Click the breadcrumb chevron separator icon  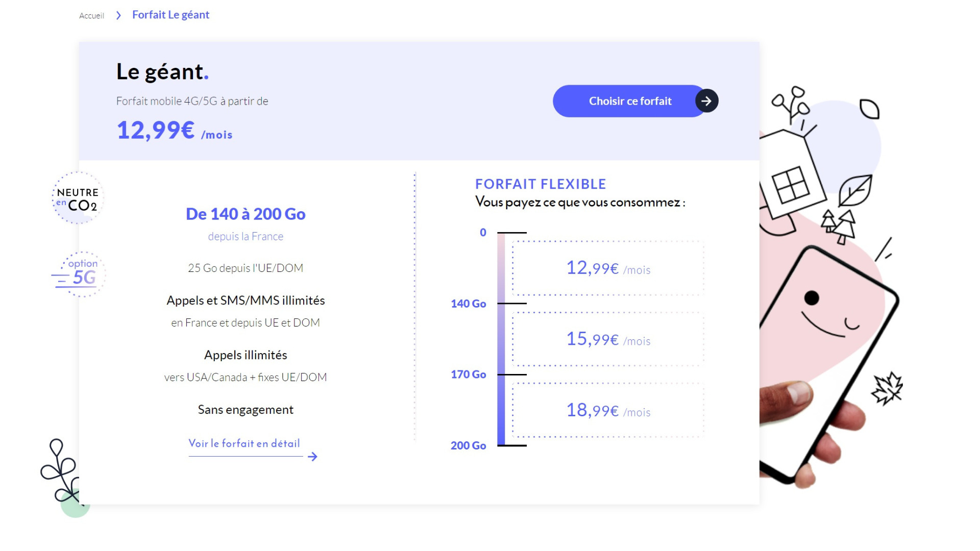click(118, 15)
